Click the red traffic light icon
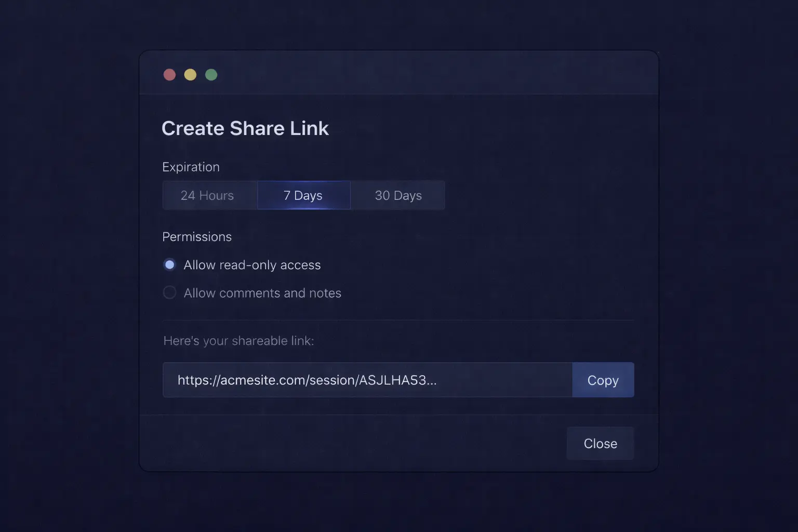This screenshot has height=532, width=798. pos(169,74)
